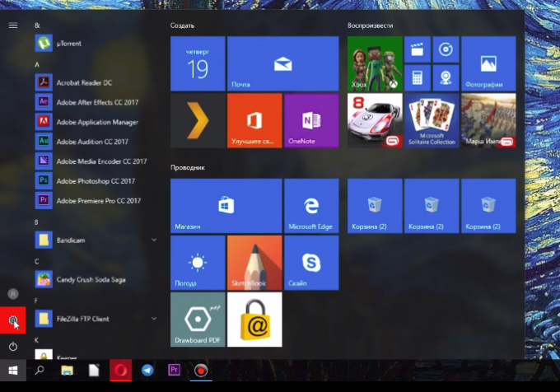Open the FileZilla FTP Client folder
The width and height of the screenshot is (560, 392).
pos(96,319)
